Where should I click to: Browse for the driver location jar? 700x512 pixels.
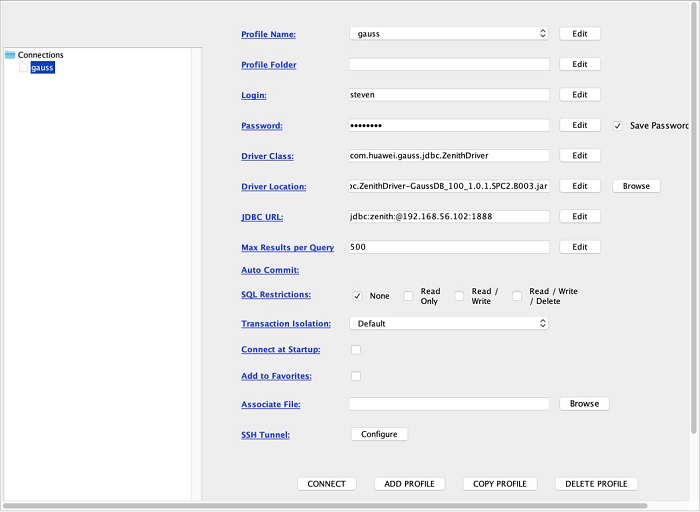[x=636, y=186]
